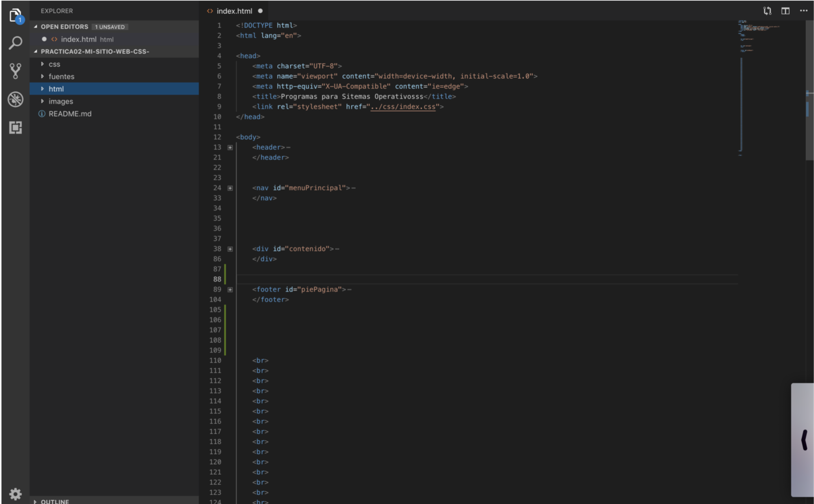Toggle the code fold on the header element
Viewport: 814px width, 504px height.
coord(230,147)
